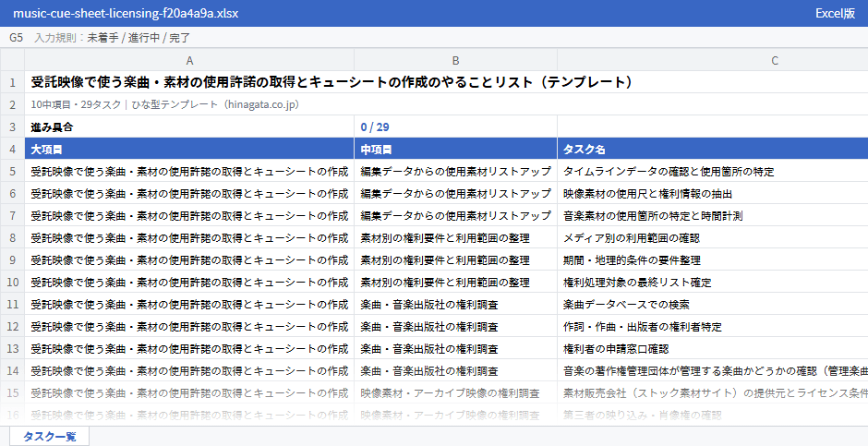
Task: Click column A cell in row 7
Action: tap(189, 215)
